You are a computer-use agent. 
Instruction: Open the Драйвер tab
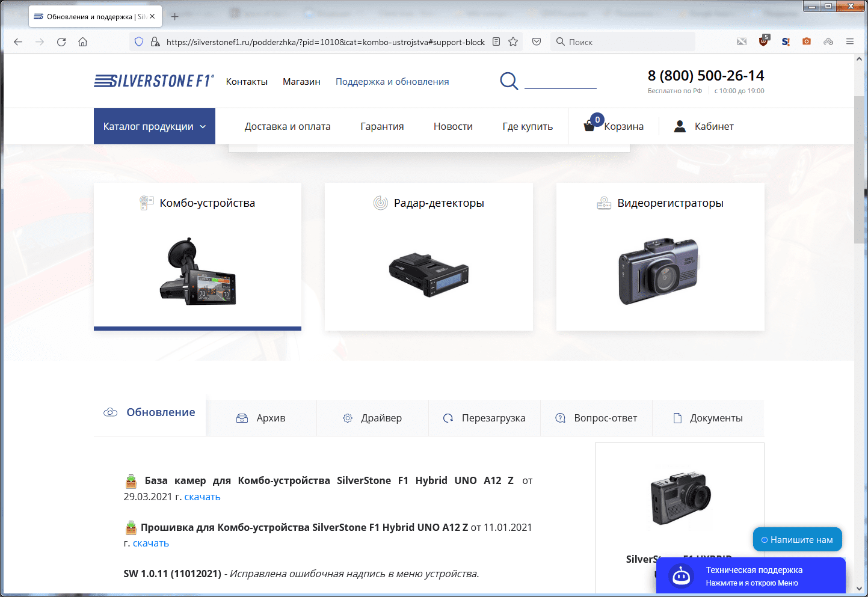[x=372, y=418]
